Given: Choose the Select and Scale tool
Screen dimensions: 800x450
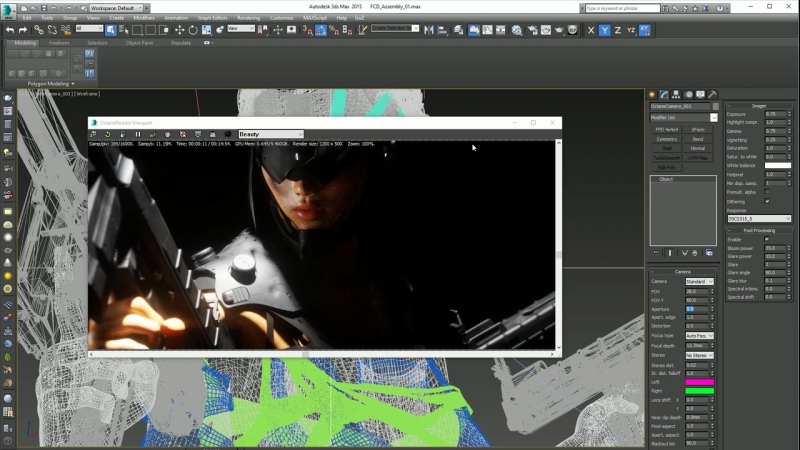Looking at the screenshot, I should (206, 30).
